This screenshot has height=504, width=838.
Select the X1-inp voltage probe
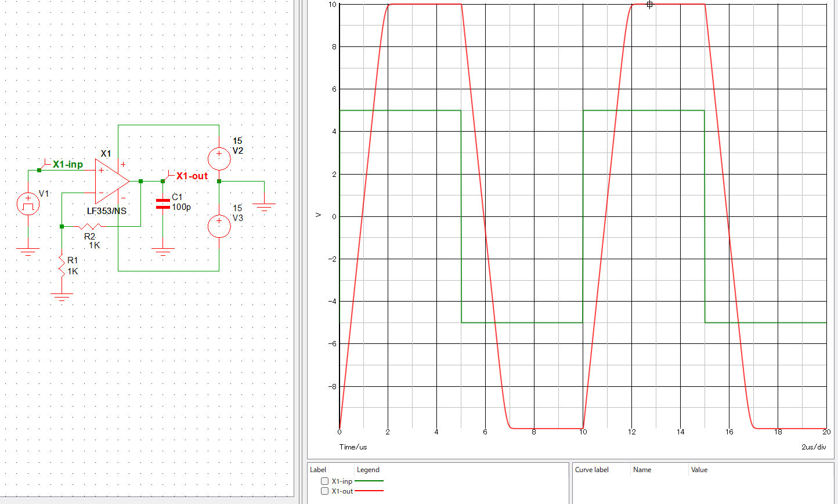(67, 164)
